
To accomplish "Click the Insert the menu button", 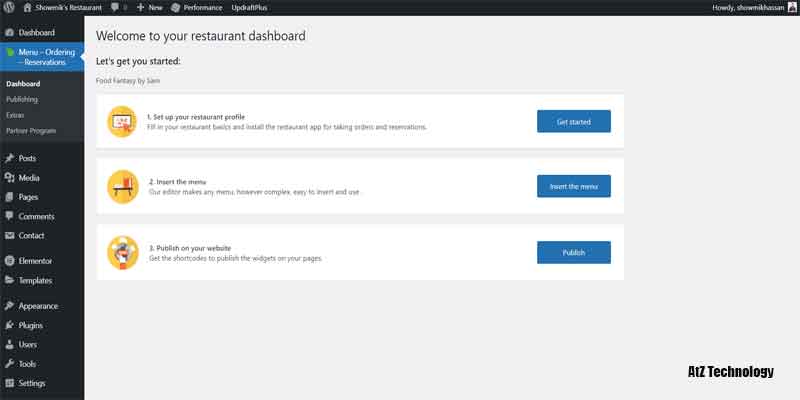I will coord(573,186).
